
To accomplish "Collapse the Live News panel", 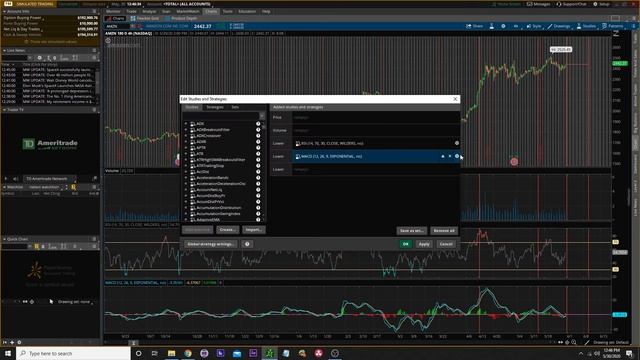I will click(x=4, y=51).
